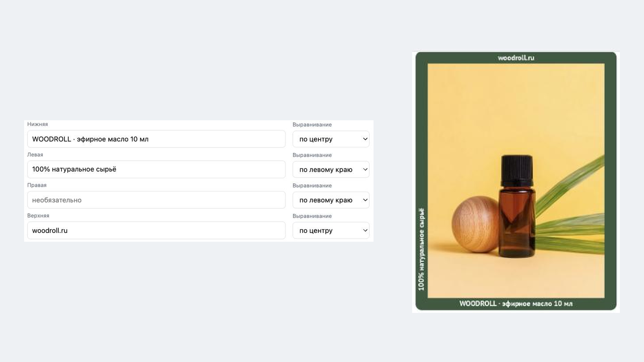This screenshot has width=644, height=362.
Task: Click the 'Левая' field label
Action: tap(35, 155)
